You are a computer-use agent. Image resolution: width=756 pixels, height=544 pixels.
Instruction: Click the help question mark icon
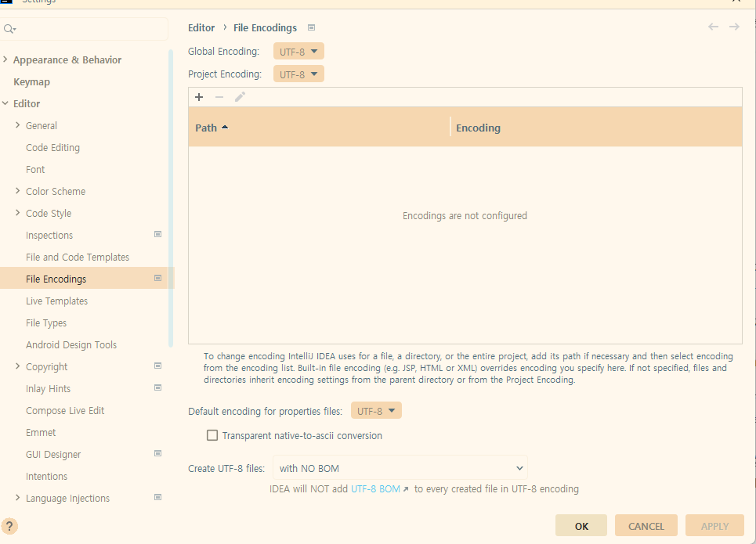9,526
